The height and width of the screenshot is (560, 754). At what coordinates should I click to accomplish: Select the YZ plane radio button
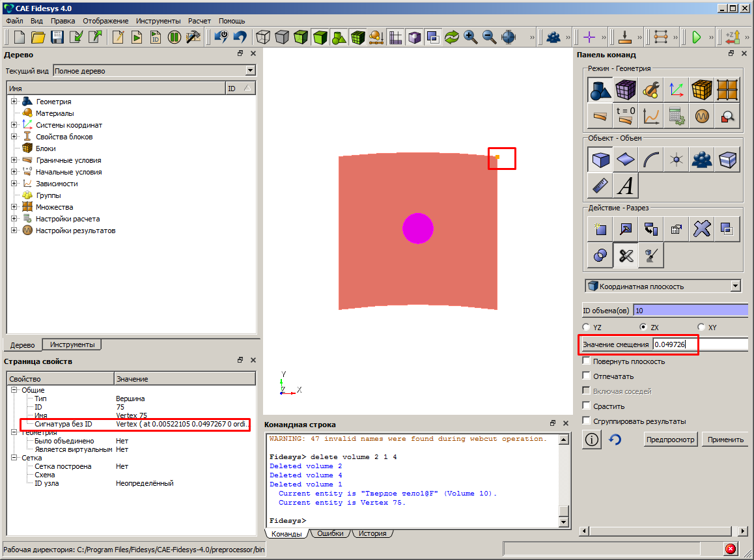(586, 327)
